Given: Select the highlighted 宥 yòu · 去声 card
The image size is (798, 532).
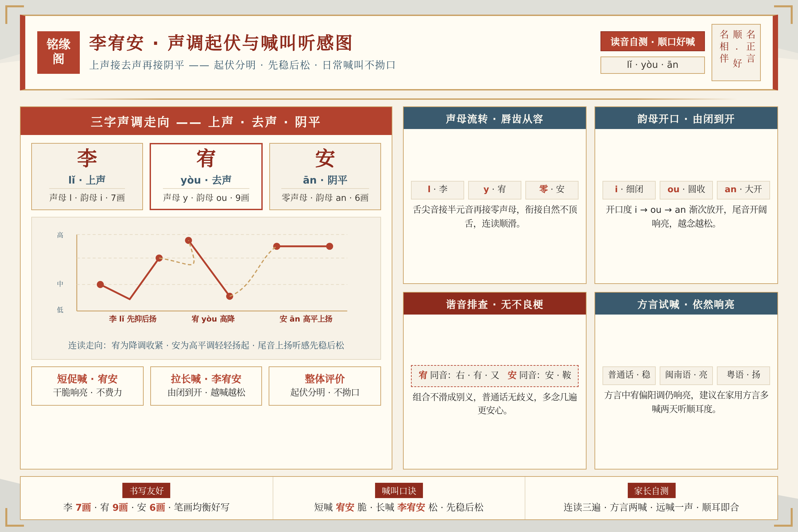Looking at the screenshot, I should (x=206, y=177).
